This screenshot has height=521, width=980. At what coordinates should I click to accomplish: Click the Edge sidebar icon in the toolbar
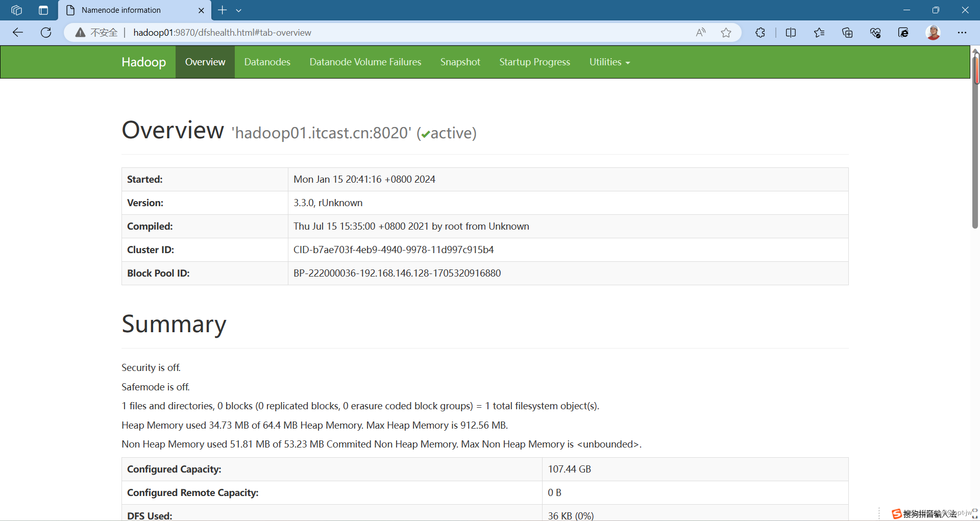click(903, 33)
